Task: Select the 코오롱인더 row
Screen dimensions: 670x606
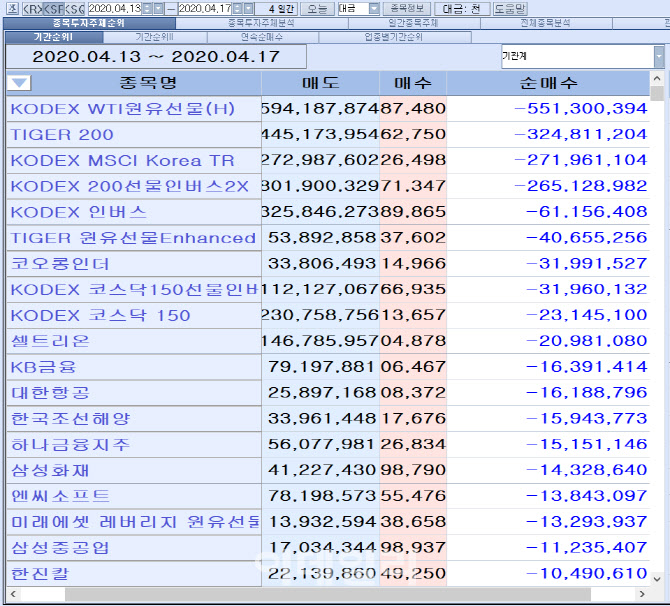Action: pos(328,264)
